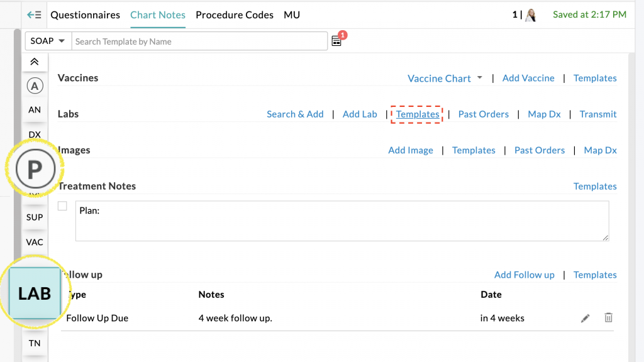Open Labs Past Orders

point(483,114)
